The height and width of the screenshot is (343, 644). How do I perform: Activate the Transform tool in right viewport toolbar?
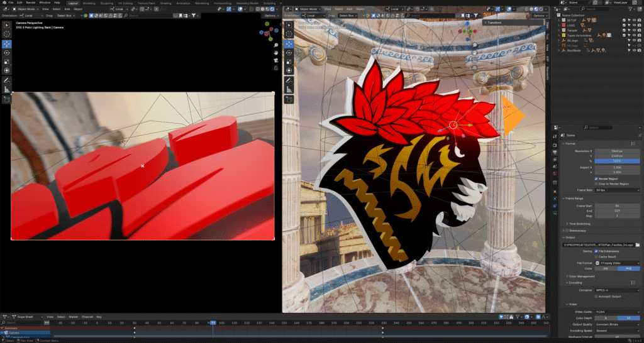(289, 70)
